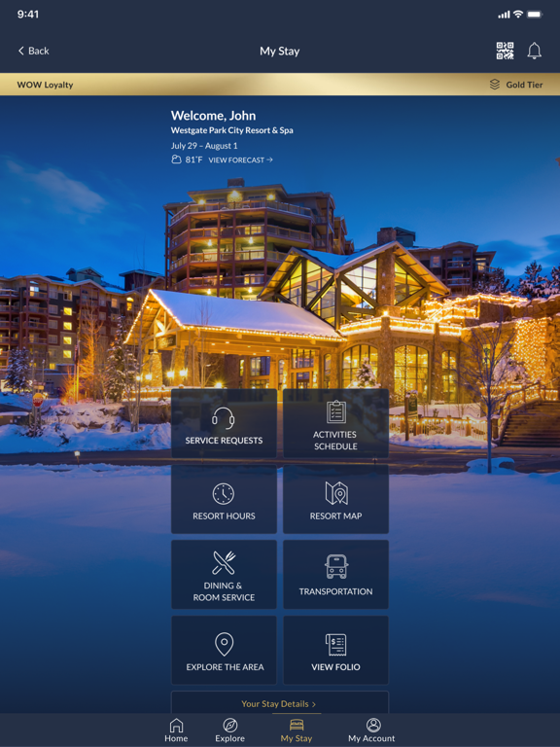Expand Your Stay Details
Screen dimensions: 560x747
coord(280,702)
